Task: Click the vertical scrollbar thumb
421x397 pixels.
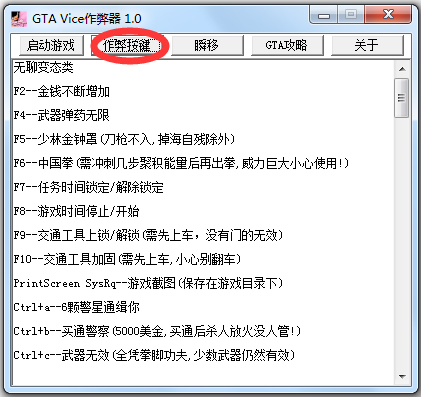Action: (x=402, y=98)
